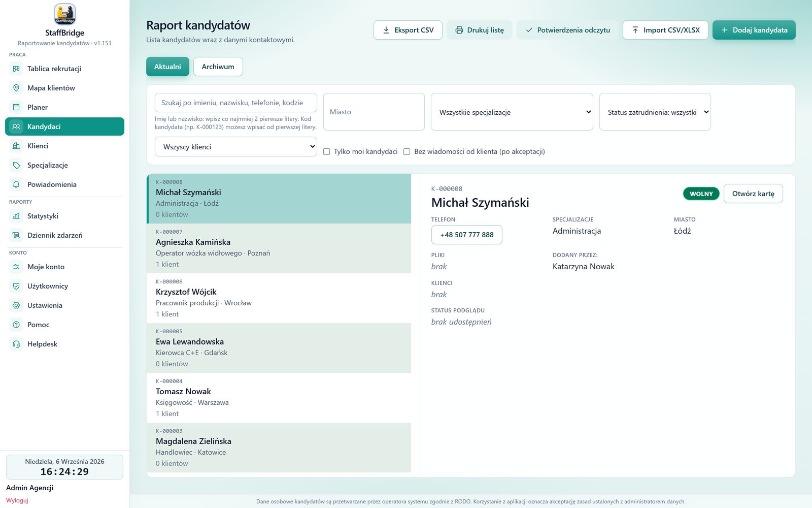
Task: Switch to Archiwum tab
Action: [x=218, y=67]
